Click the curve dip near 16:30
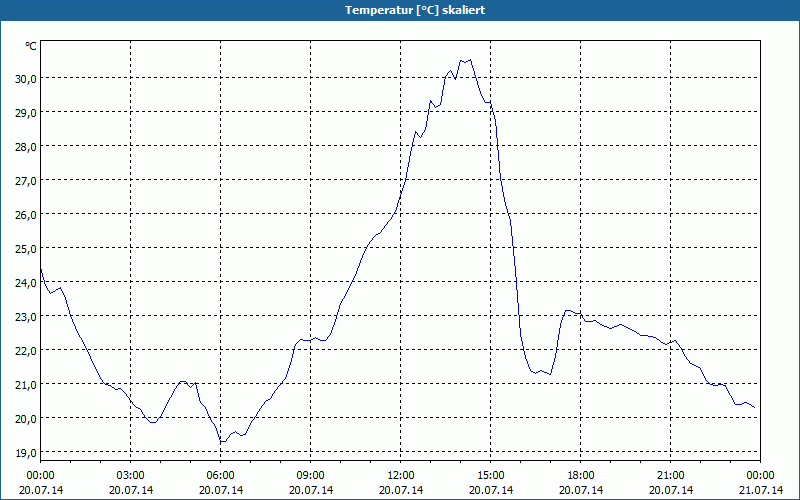The height and width of the screenshot is (500, 800). click(x=535, y=373)
